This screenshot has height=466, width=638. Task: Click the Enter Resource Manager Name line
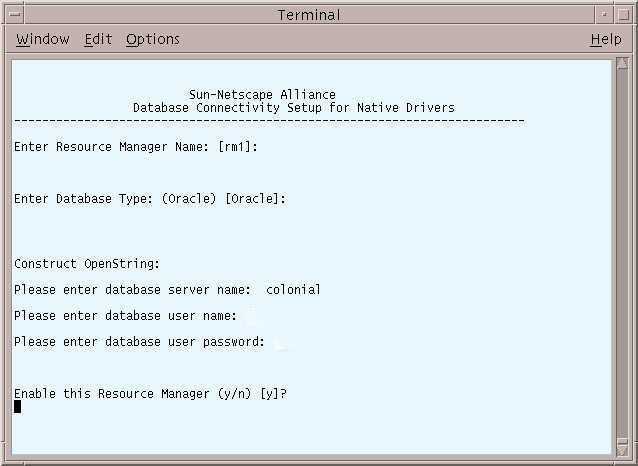(x=136, y=147)
